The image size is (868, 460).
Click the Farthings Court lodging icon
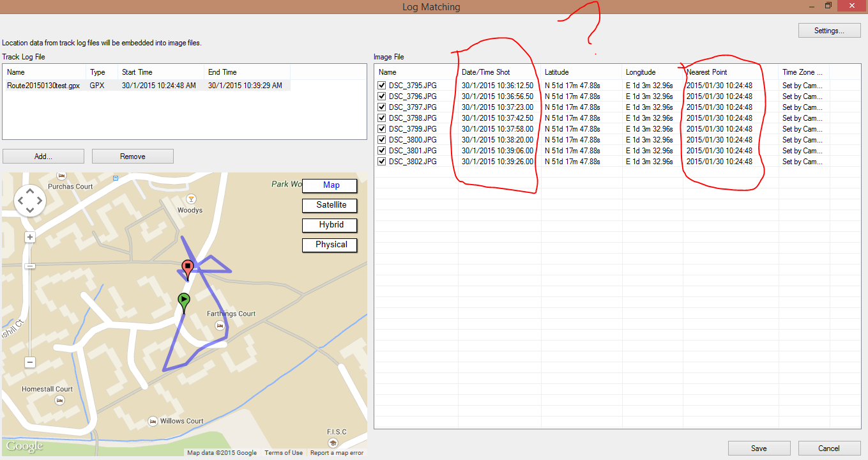point(220,326)
